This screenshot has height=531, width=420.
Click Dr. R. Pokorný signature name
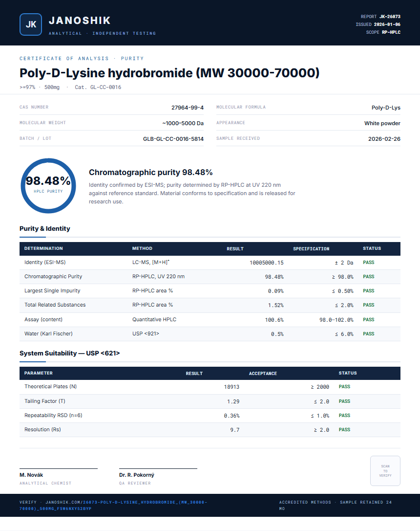coord(137,475)
